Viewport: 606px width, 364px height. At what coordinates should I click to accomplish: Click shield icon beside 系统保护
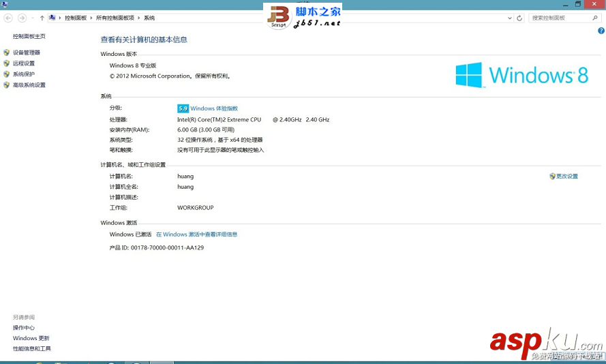coord(6,74)
